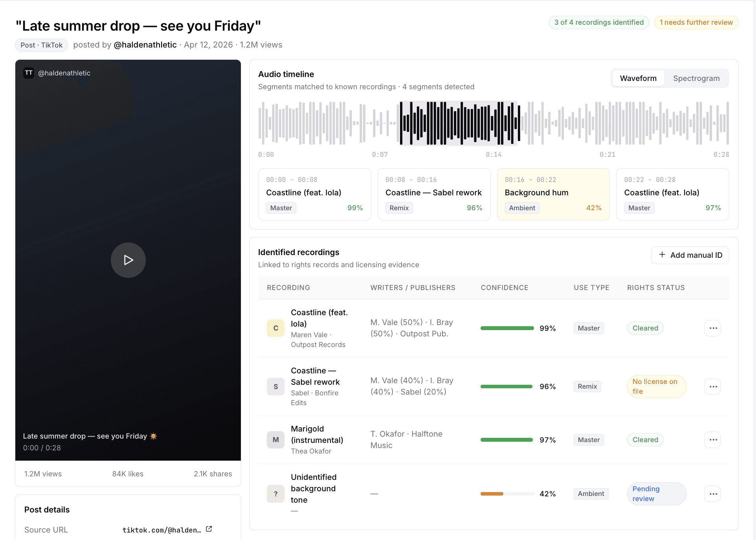The height and width of the screenshot is (540, 756).
Task: Open the overflow menu for Unidentified background tone
Action: 712,494
